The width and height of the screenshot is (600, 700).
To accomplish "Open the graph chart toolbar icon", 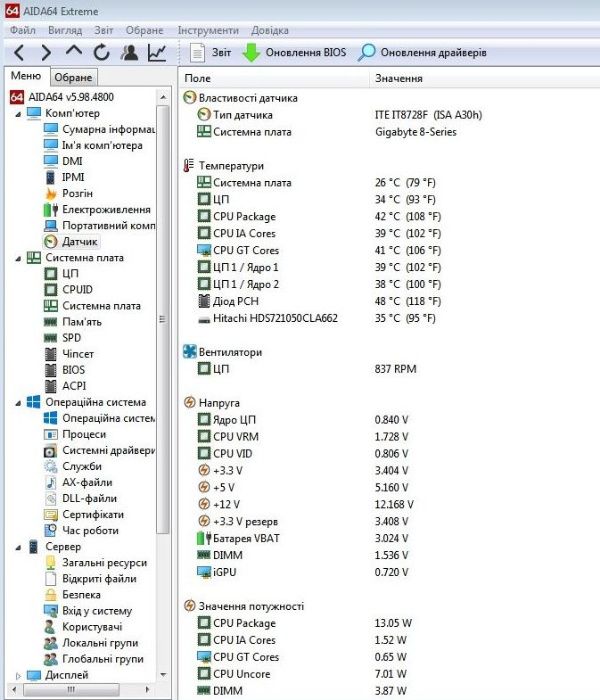I will (x=157, y=53).
